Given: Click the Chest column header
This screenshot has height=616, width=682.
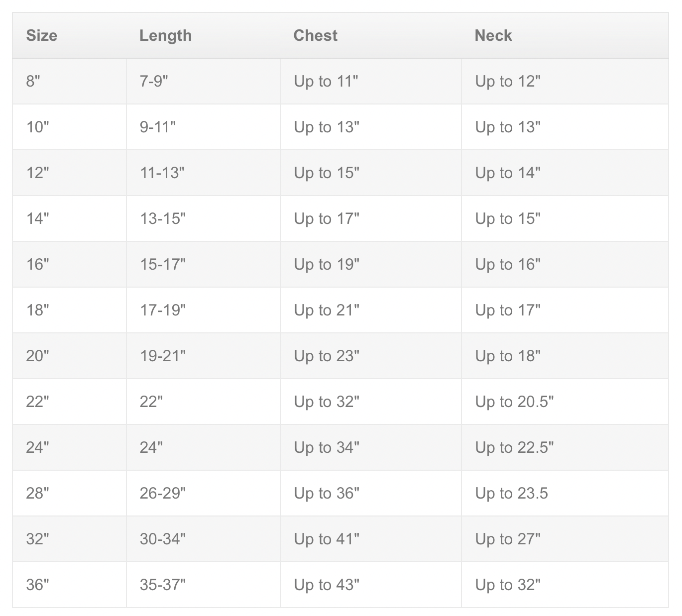Looking at the screenshot, I should tap(371, 35).
